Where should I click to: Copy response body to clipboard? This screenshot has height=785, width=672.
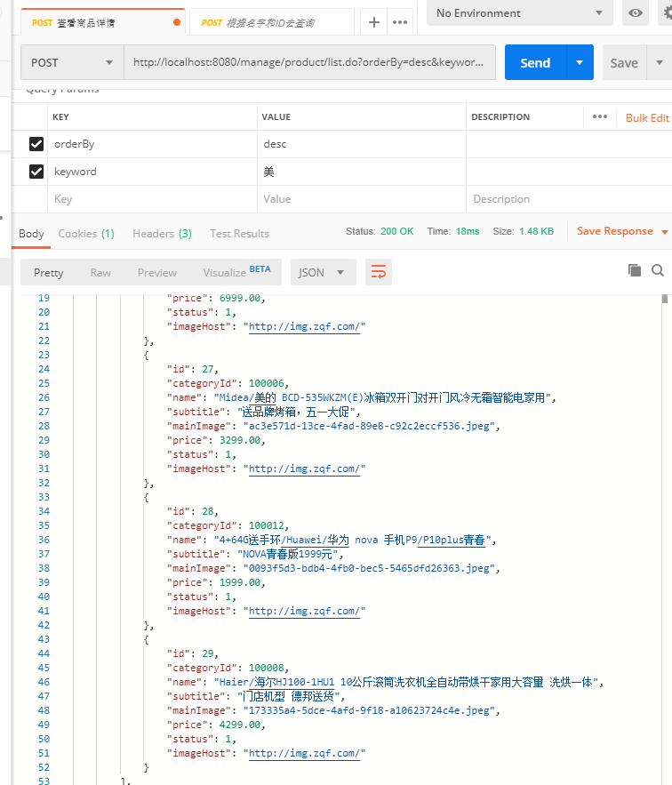(635, 270)
